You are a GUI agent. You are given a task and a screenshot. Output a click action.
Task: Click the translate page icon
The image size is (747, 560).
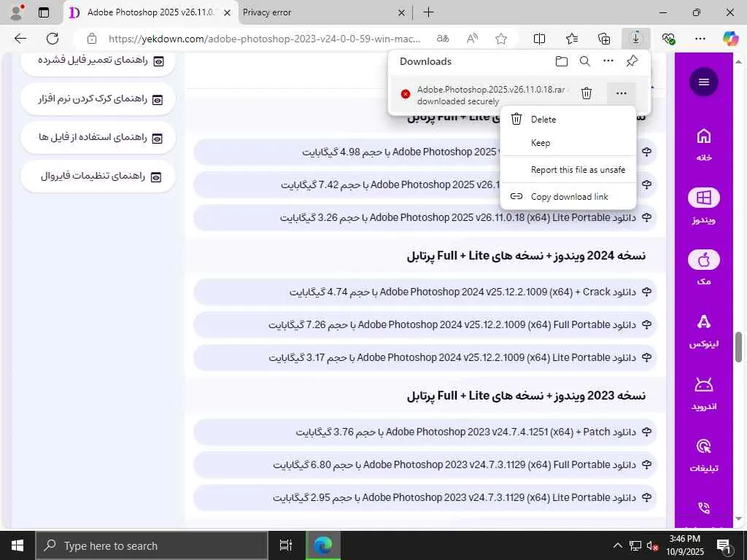coord(443,39)
